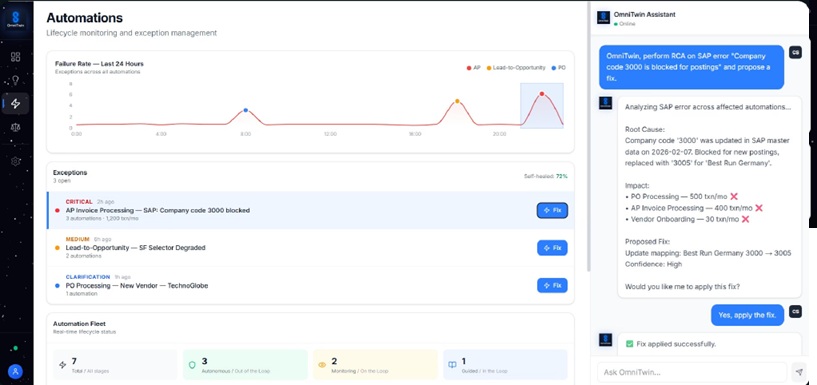This screenshot has width=817, height=385.
Task: Click the 'Yes, apply the fix.' chat message
Action: click(748, 315)
